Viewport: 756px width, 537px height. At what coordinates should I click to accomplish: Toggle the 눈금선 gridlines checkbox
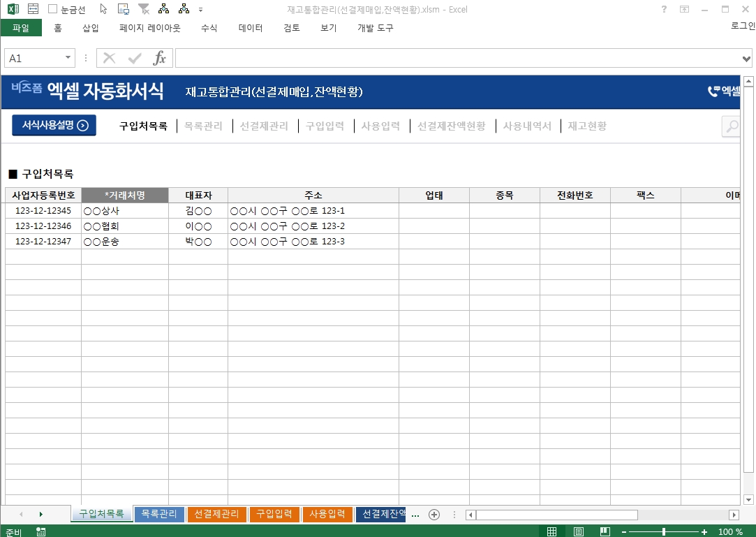(x=53, y=9)
